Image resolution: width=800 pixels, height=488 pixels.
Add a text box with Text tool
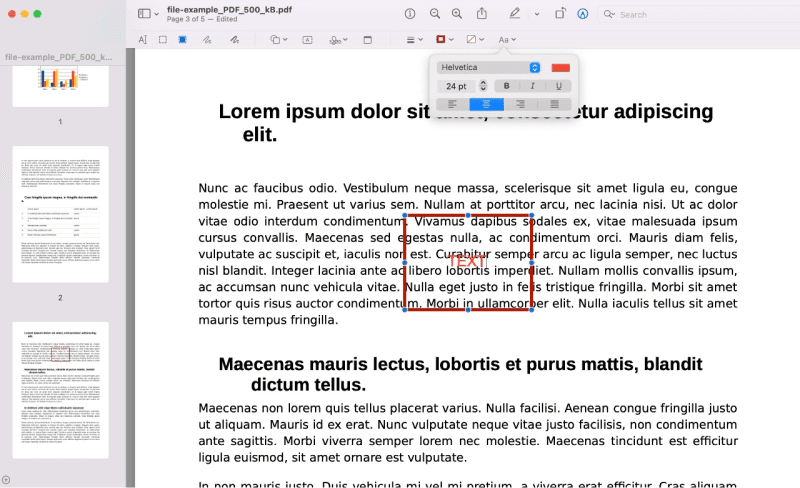[307, 40]
